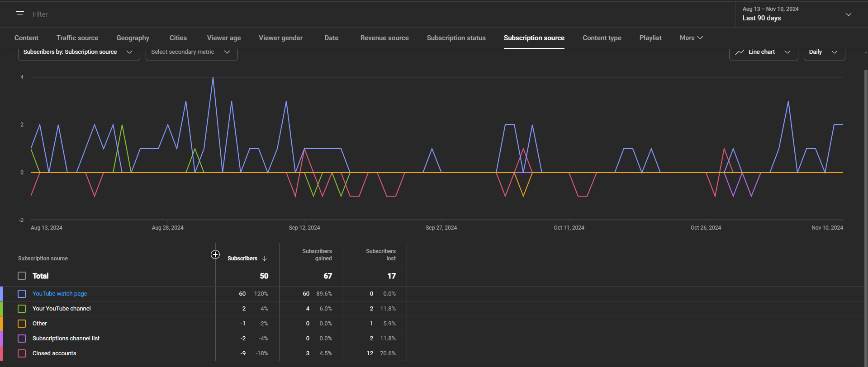This screenshot has width=868, height=367.
Task: Open the Daily granularity dropdown
Action: pyautogui.click(x=824, y=52)
